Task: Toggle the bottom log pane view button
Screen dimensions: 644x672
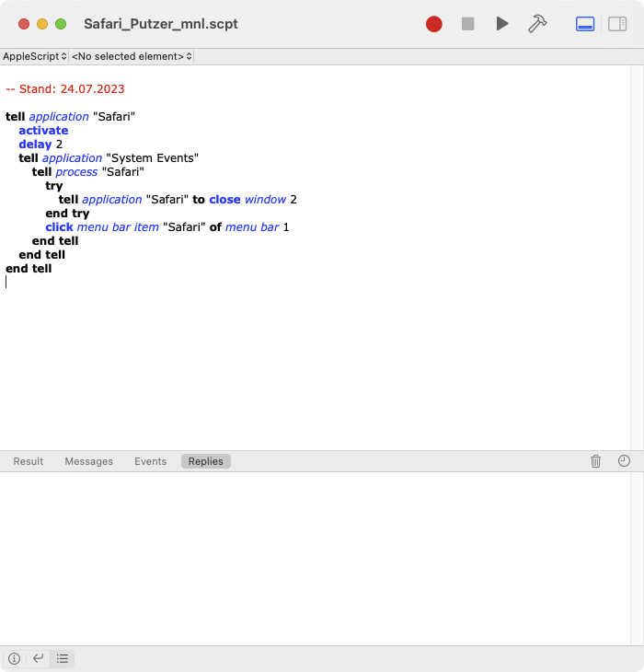Action: coord(585,24)
